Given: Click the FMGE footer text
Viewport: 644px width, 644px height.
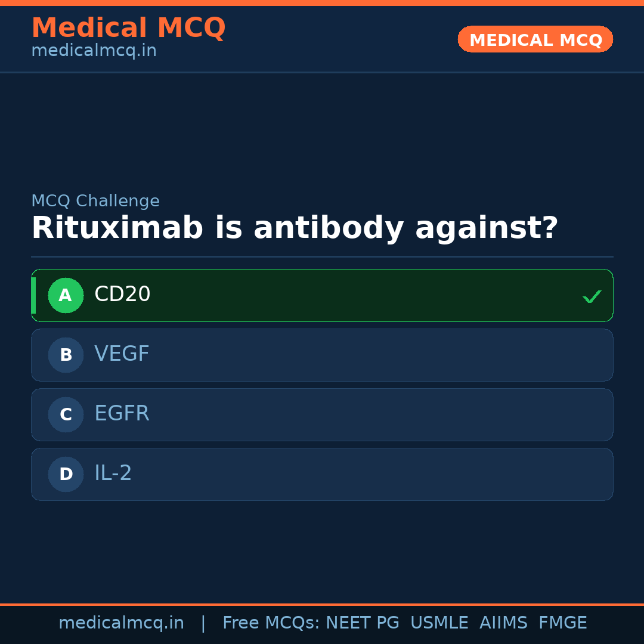Looking at the screenshot, I should pyautogui.click(x=562, y=623).
